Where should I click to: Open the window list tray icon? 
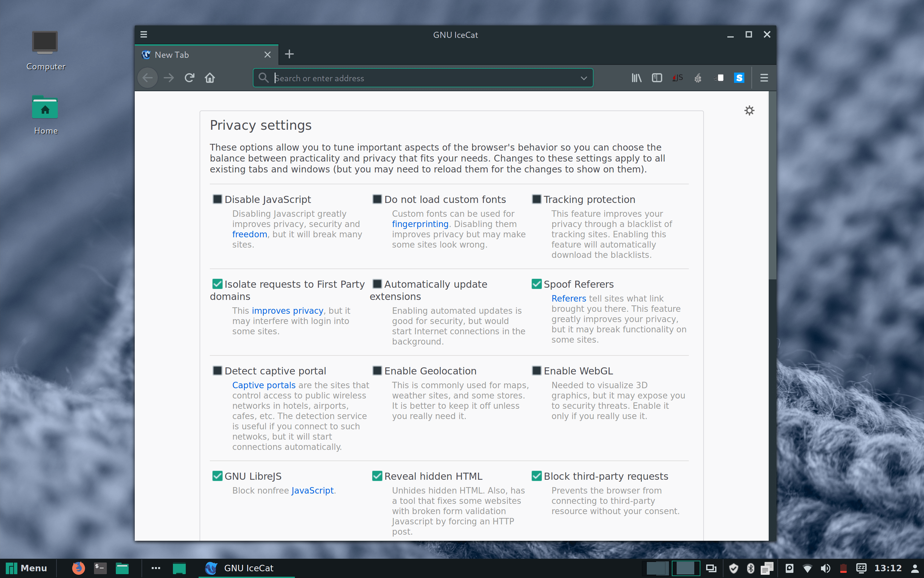click(711, 568)
